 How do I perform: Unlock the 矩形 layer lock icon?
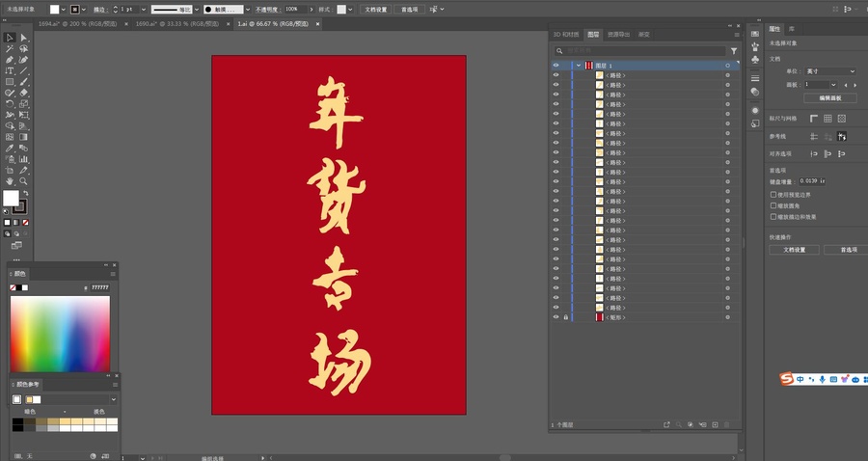[566, 317]
